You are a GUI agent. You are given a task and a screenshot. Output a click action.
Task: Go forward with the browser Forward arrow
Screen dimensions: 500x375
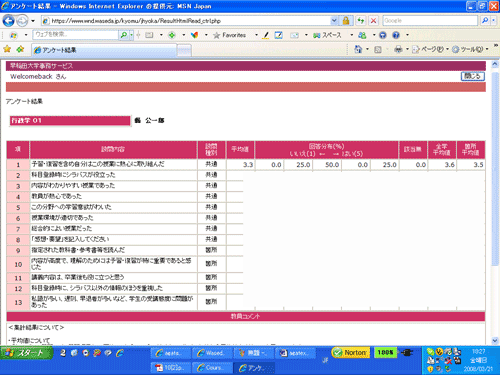click(22, 21)
